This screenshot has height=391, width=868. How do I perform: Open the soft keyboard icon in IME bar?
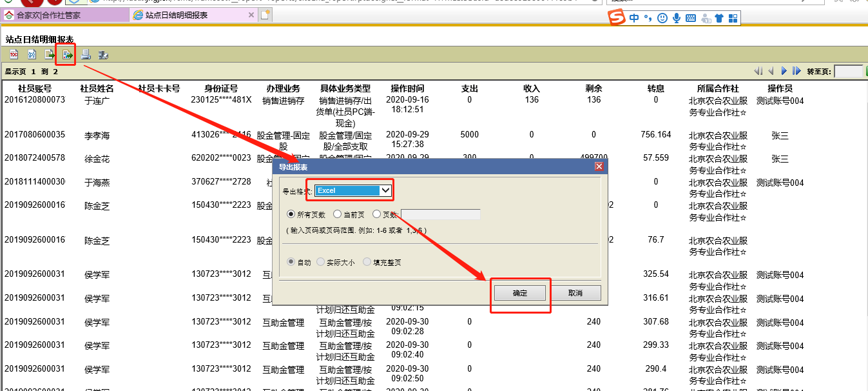coord(691,19)
